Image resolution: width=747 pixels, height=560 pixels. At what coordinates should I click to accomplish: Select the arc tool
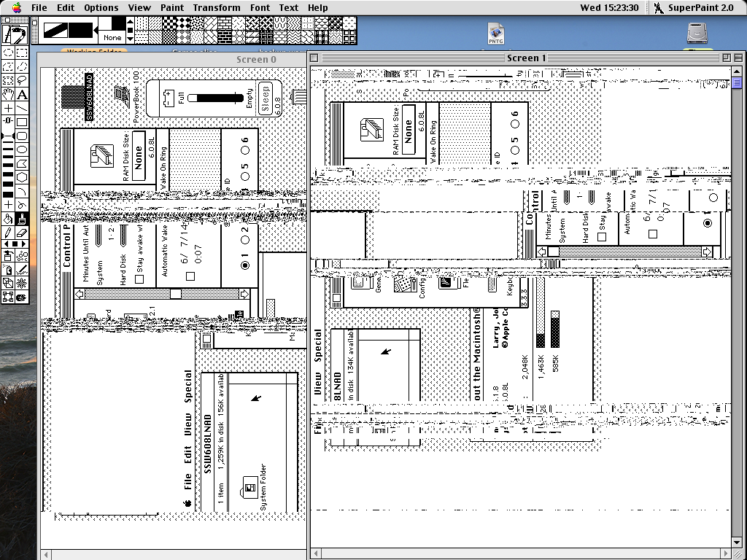(22, 191)
